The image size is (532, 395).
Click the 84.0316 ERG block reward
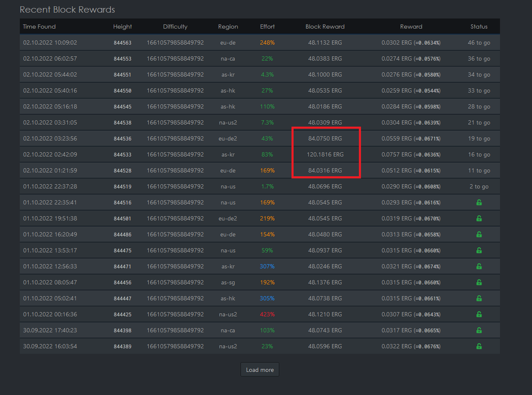click(x=325, y=170)
